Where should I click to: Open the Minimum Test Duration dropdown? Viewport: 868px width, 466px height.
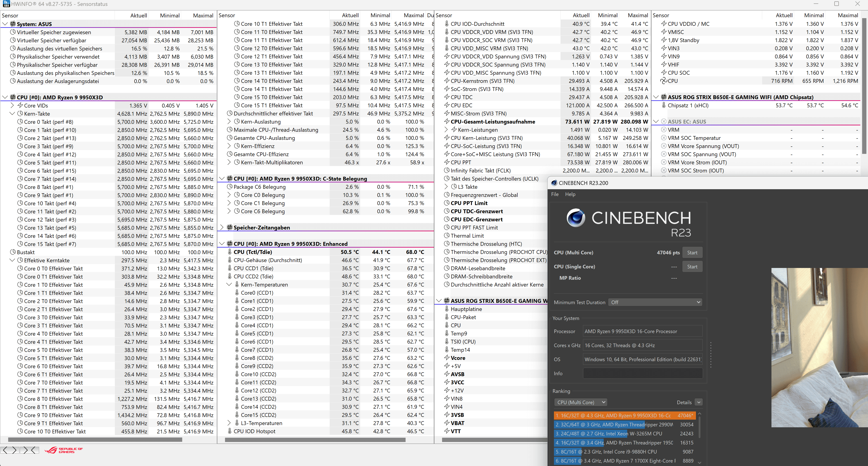point(655,302)
